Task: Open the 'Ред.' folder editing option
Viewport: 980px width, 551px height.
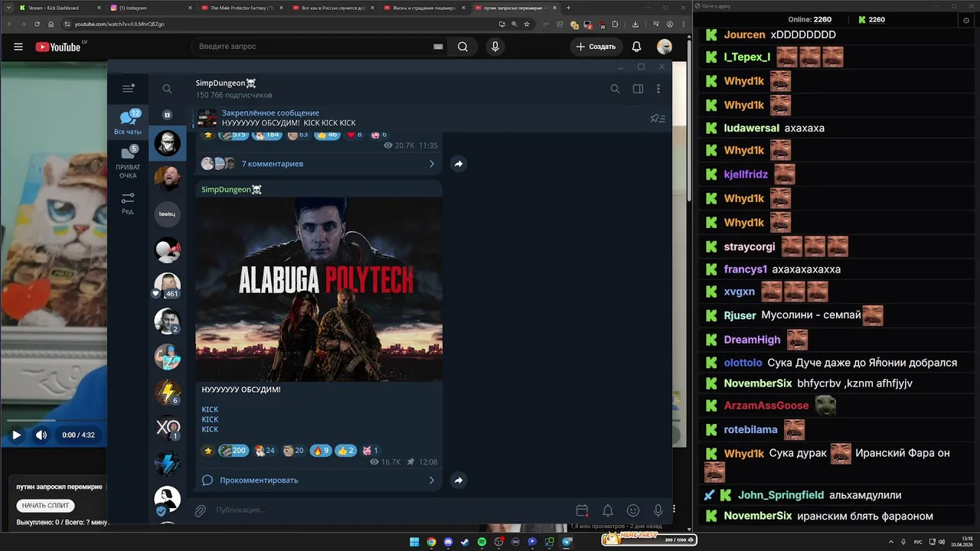Action: click(128, 203)
